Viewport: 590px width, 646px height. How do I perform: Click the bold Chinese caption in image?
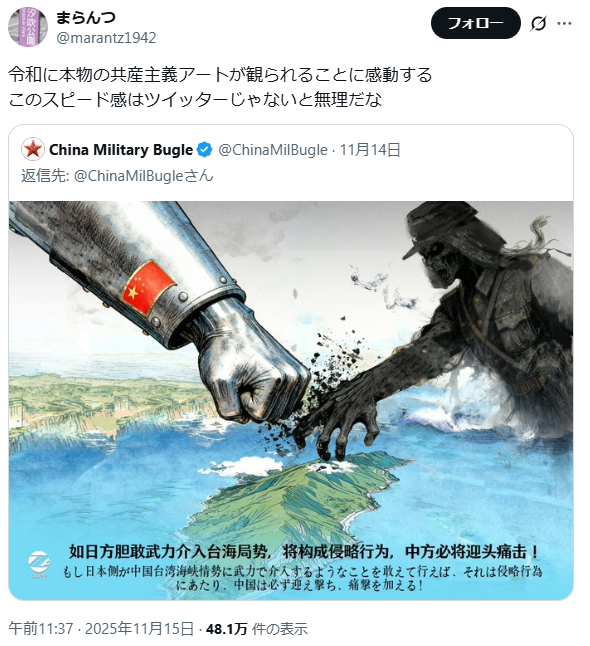(304, 552)
